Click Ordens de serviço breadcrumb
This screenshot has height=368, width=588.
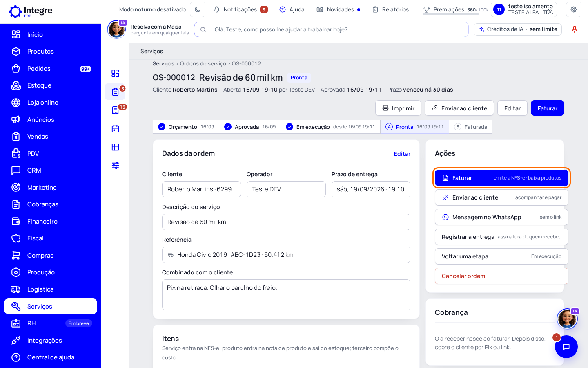(203, 63)
